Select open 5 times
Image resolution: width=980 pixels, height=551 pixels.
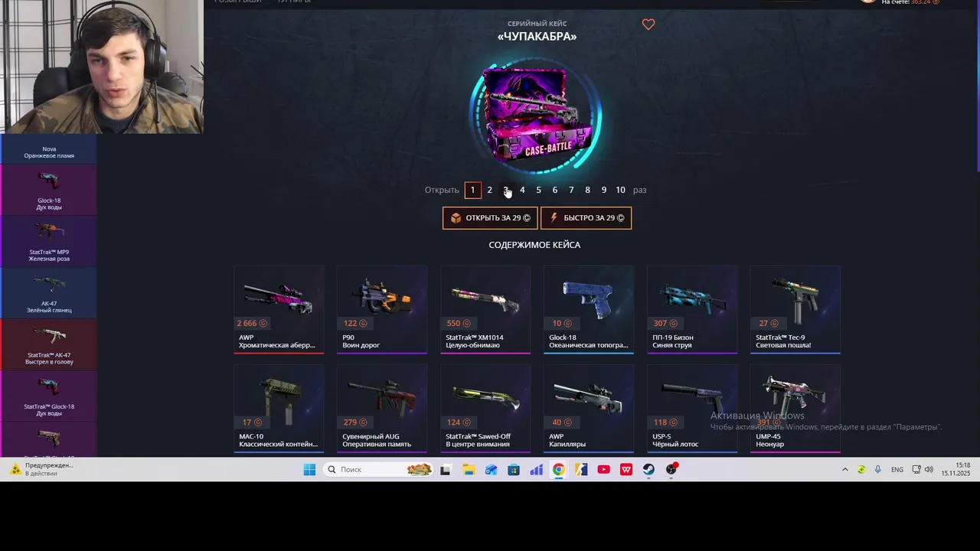538,190
